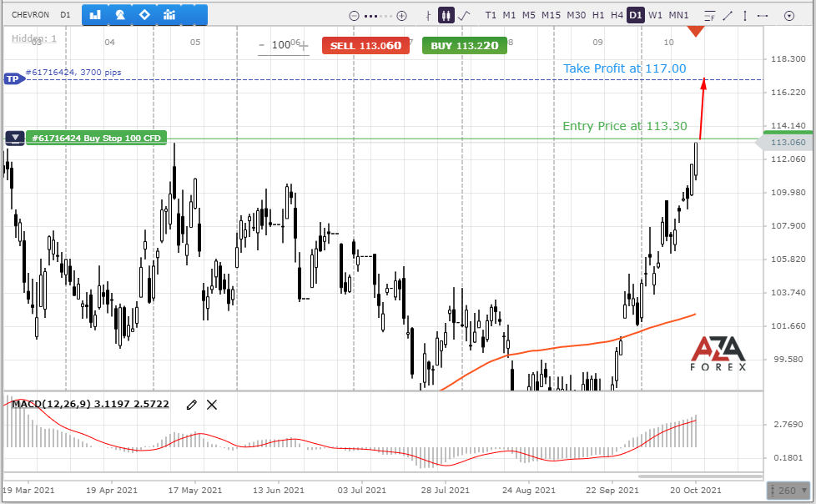Switch to candlestick chart style
816x504 pixels.
446,15
